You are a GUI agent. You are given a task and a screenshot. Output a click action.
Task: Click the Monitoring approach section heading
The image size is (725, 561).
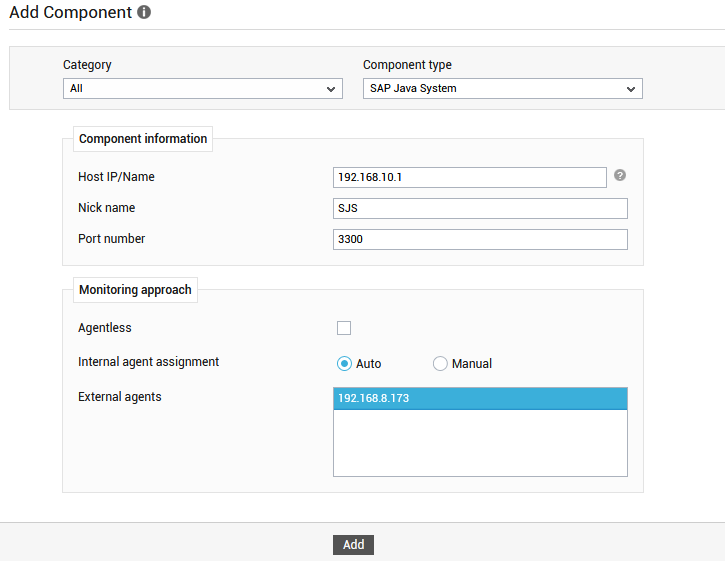pyautogui.click(x=135, y=290)
